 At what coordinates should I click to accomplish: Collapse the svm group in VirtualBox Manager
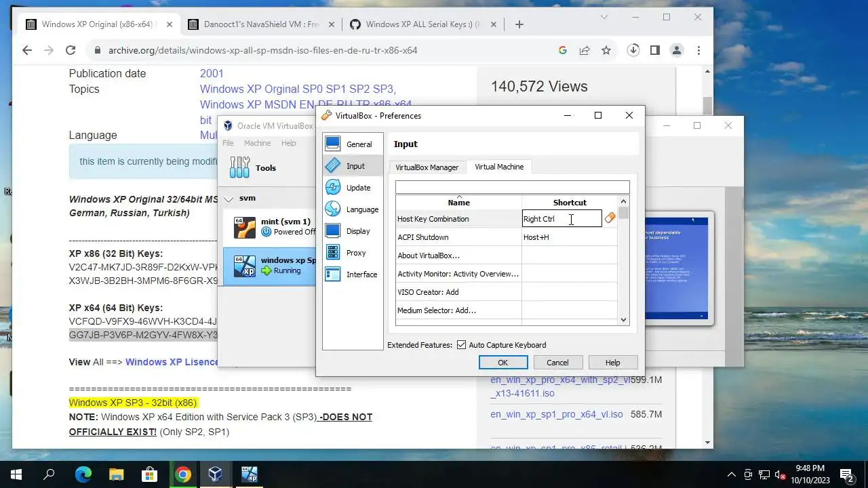pos(229,199)
